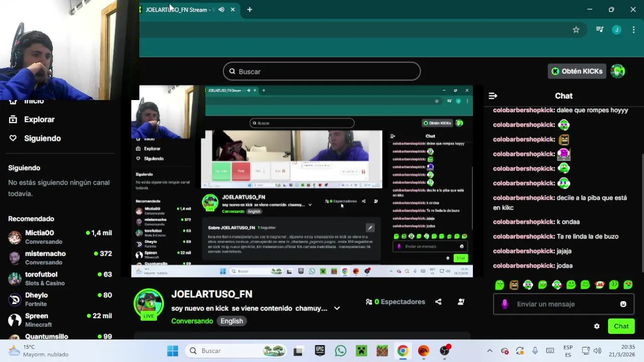Open recommended channel Dheylo
The height and width of the screenshot is (362, 644).
point(60,299)
